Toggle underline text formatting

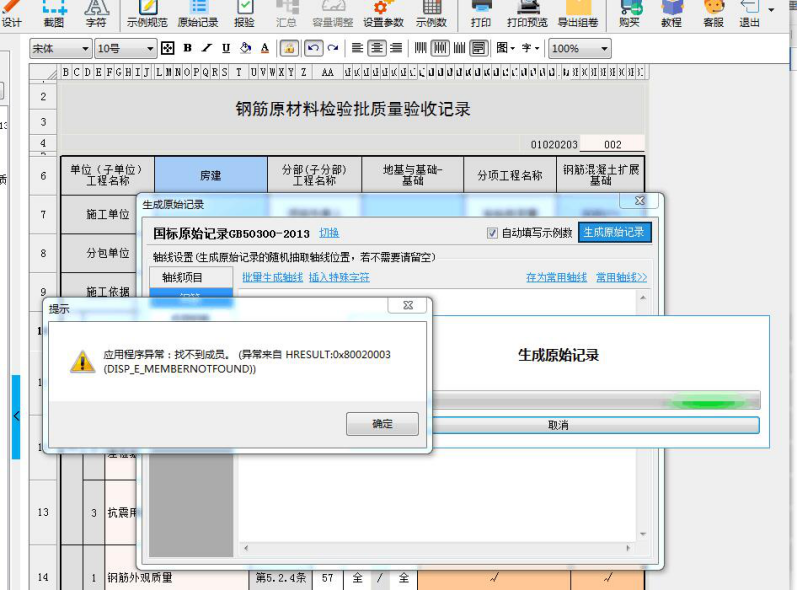226,48
